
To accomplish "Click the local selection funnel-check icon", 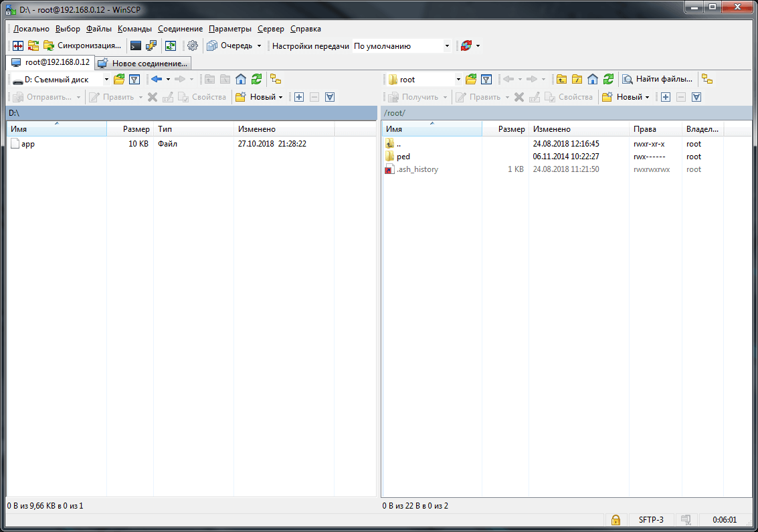I will click(x=330, y=97).
